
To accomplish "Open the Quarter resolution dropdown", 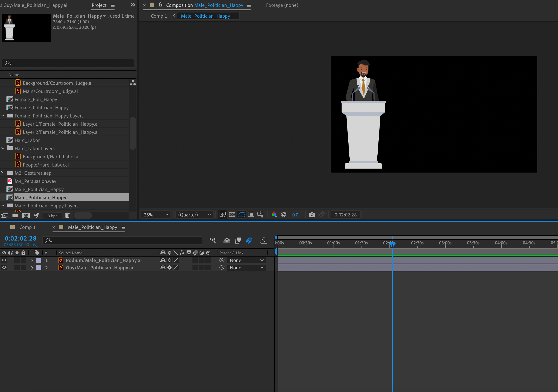I will click(194, 215).
